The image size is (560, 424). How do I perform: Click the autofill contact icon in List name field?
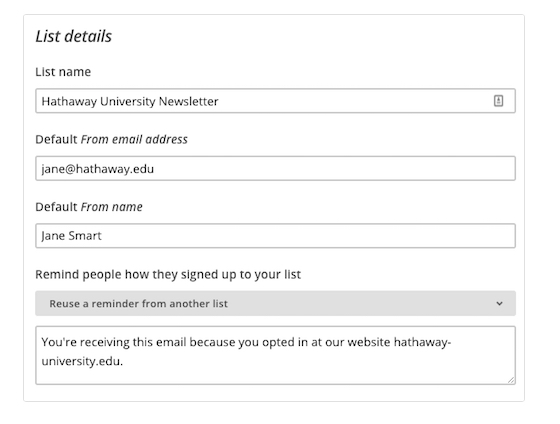coord(498,101)
